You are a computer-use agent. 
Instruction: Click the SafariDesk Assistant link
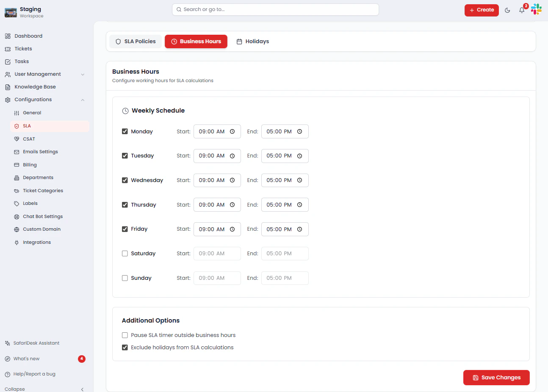click(x=36, y=343)
